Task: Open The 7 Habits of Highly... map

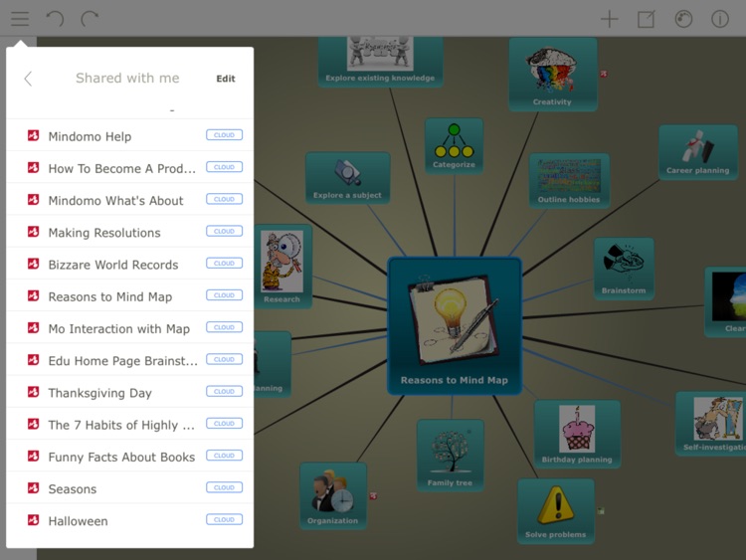Action: click(x=129, y=425)
